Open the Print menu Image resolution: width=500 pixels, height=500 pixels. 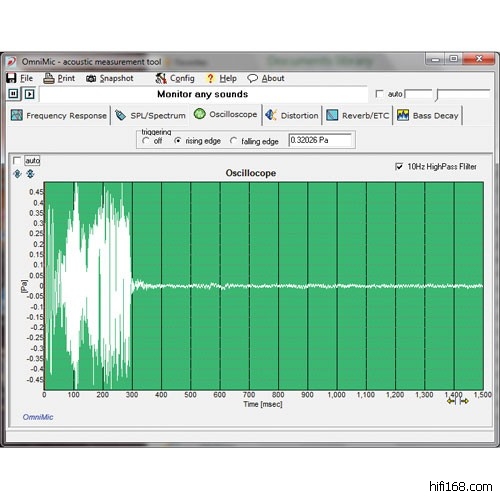point(66,78)
